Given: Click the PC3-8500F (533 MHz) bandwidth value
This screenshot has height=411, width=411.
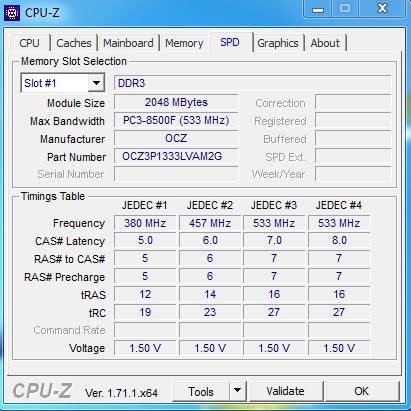Looking at the screenshot, I should tap(176, 120).
